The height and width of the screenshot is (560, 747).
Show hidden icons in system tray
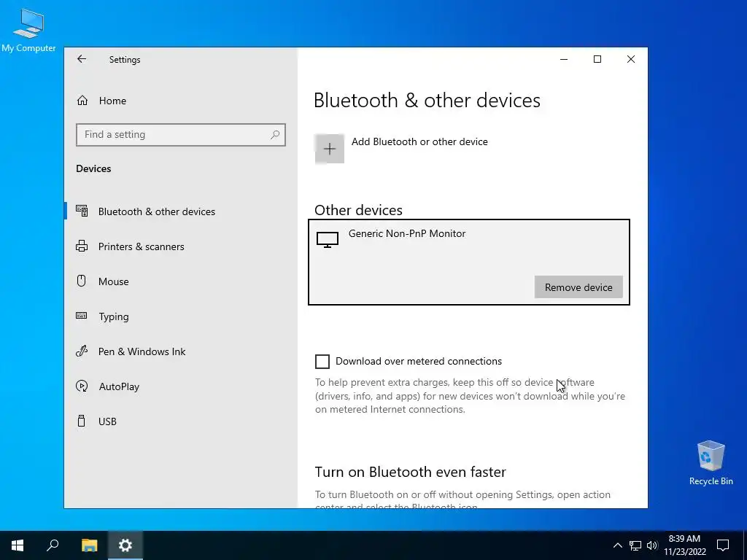[617, 545]
